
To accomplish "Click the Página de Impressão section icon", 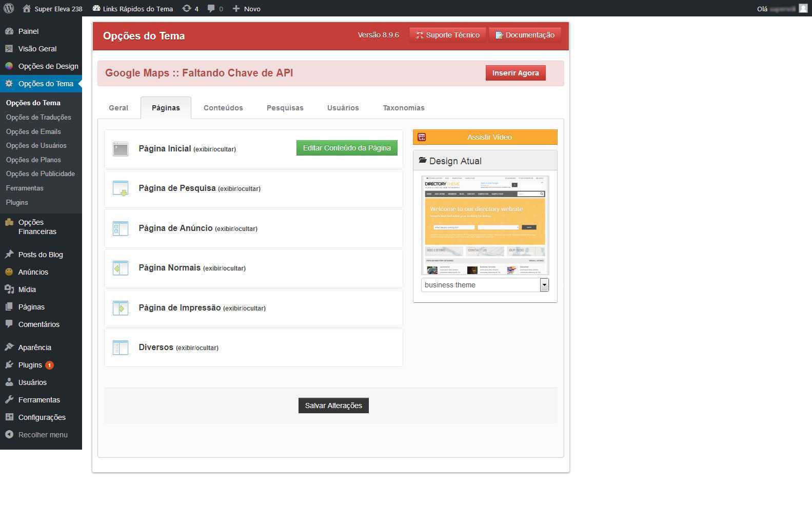I will point(121,308).
